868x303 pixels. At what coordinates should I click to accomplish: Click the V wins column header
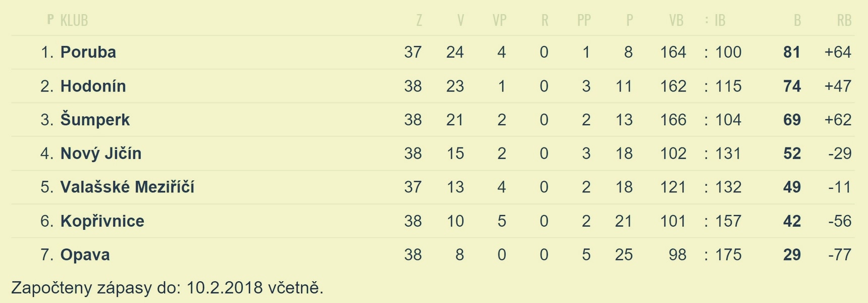coord(460,20)
